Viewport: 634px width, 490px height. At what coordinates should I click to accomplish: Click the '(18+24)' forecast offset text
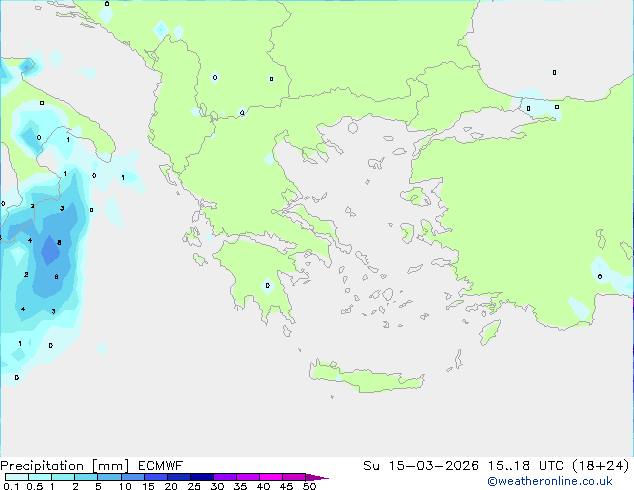point(601,466)
